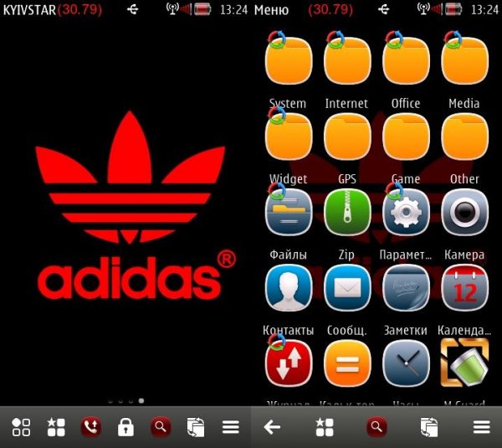Open the red phone dialer icon
This screenshot has height=448, width=502.
click(91, 427)
